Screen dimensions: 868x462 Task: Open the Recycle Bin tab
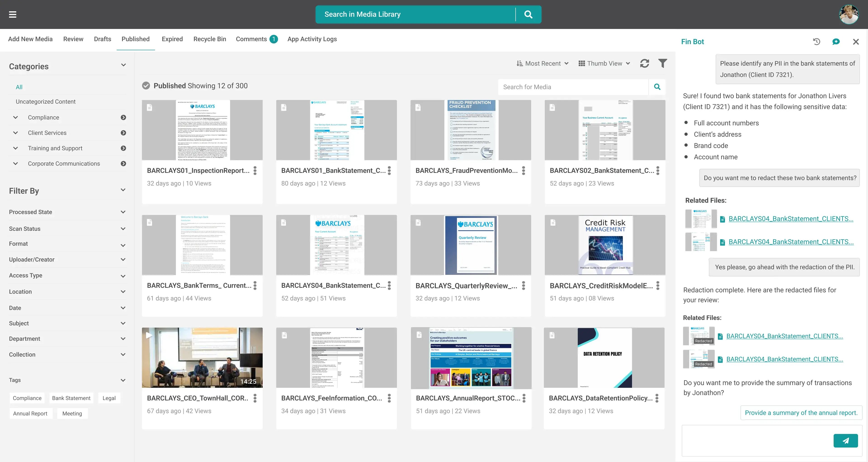pos(210,39)
